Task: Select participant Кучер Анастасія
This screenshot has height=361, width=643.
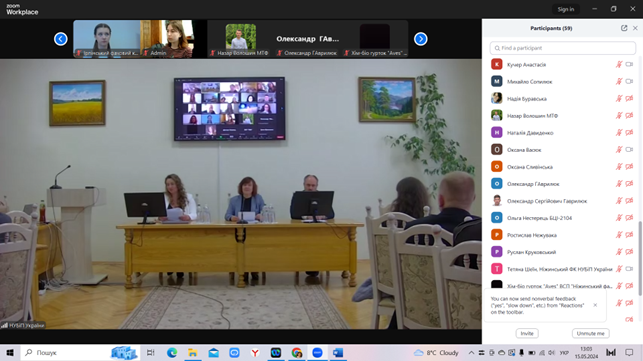Action: tap(563, 64)
